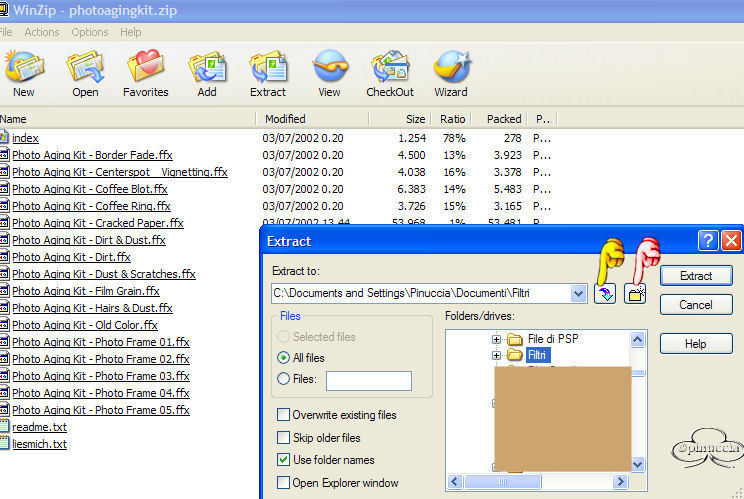Viewport: 744px width, 499px height.
Task: Enable Skip older files checkbox
Action: click(x=283, y=437)
